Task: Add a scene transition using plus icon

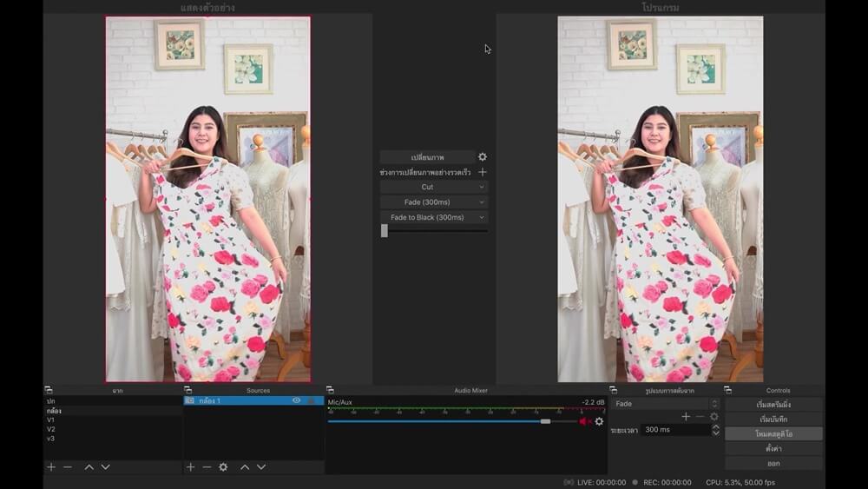Action: click(686, 417)
